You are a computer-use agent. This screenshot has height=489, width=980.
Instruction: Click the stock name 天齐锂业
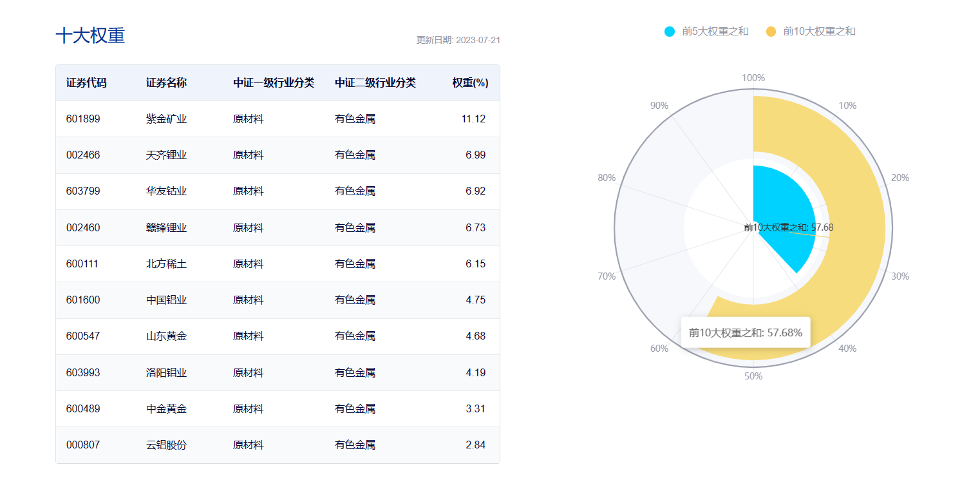point(166,155)
